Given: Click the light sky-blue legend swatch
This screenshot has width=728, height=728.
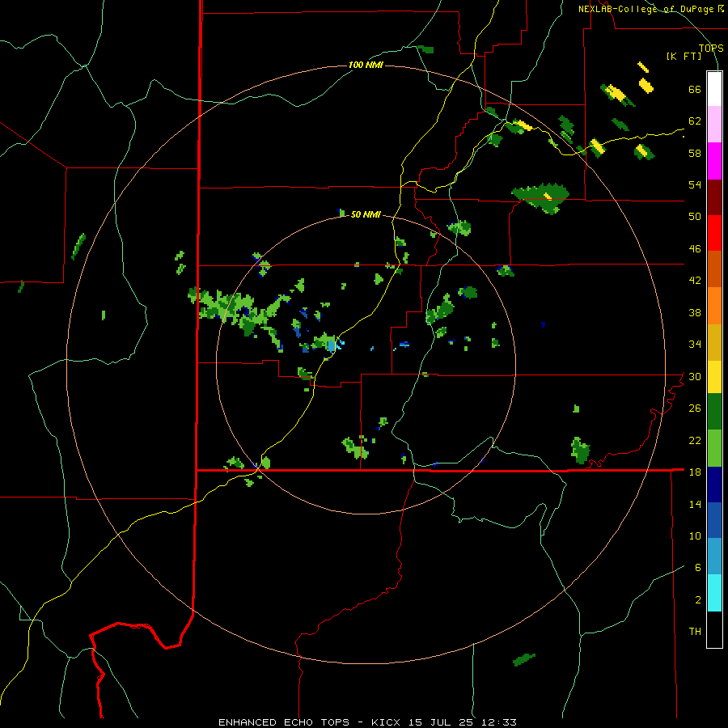Looking at the screenshot, I should point(714,557).
